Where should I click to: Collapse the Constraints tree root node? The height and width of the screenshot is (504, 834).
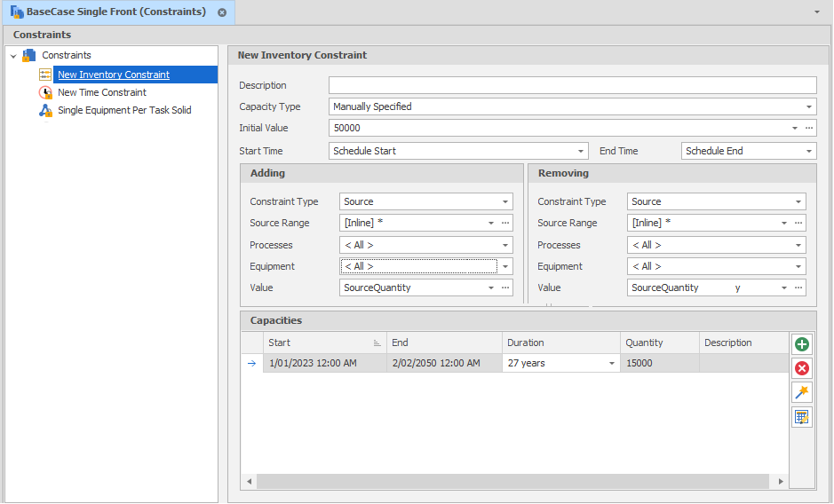point(13,56)
